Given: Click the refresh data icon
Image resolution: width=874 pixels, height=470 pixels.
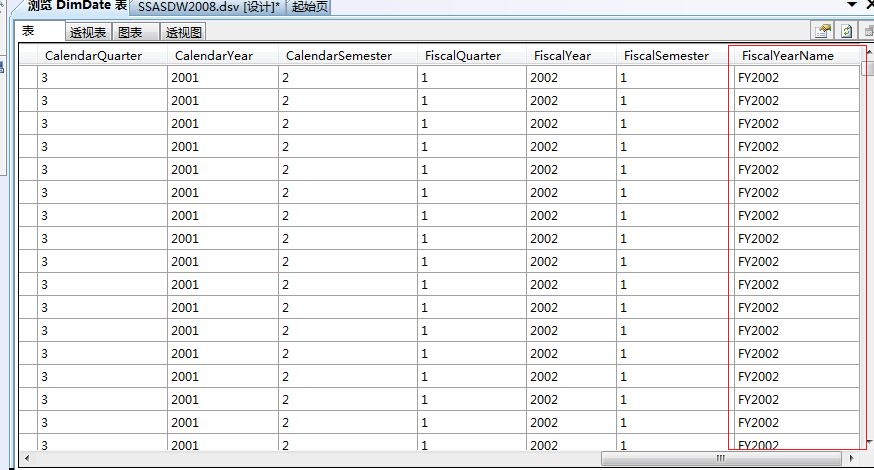Looking at the screenshot, I should (846, 31).
